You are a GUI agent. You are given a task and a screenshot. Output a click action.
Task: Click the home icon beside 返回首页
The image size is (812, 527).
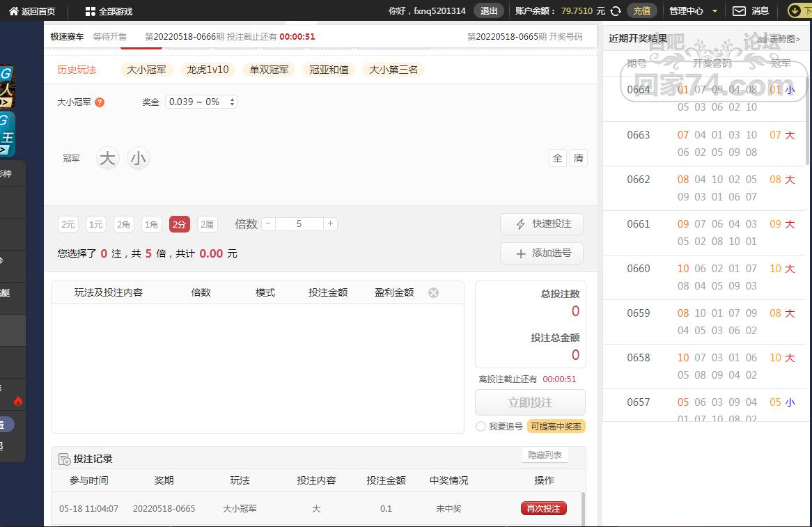pos(13,11)
